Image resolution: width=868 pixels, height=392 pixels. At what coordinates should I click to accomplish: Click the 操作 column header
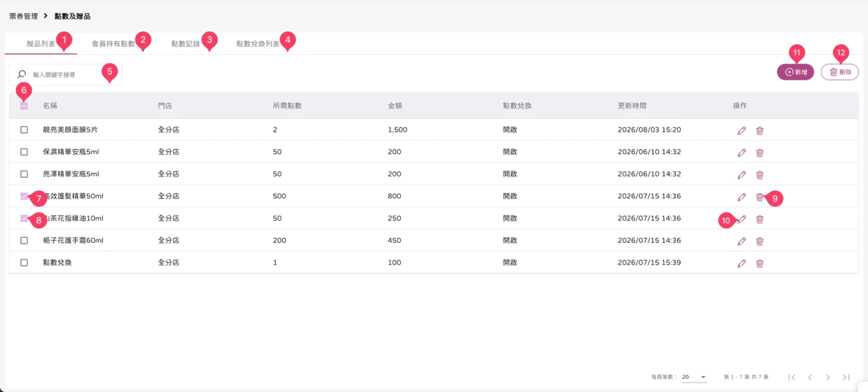tap(740, 106)
